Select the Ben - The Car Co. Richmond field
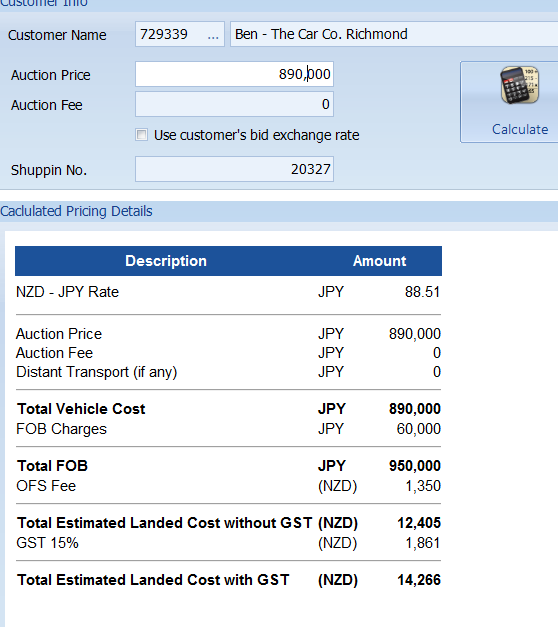This screenshot has height=627, width=558. [394, 34]
